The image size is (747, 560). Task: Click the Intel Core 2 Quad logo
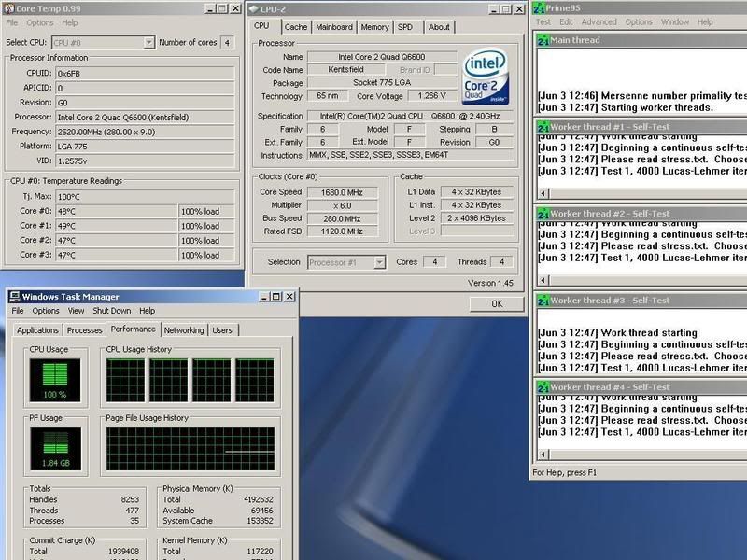click(486, 77)
